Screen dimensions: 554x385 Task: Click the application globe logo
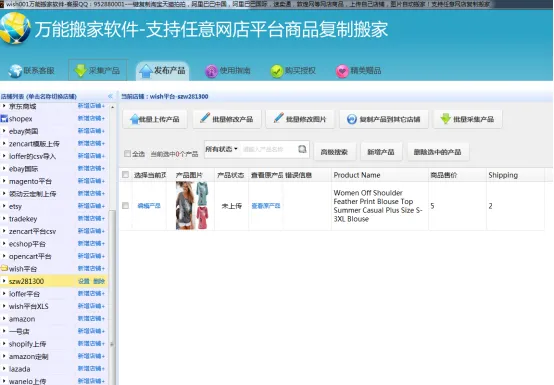(14, 28)
